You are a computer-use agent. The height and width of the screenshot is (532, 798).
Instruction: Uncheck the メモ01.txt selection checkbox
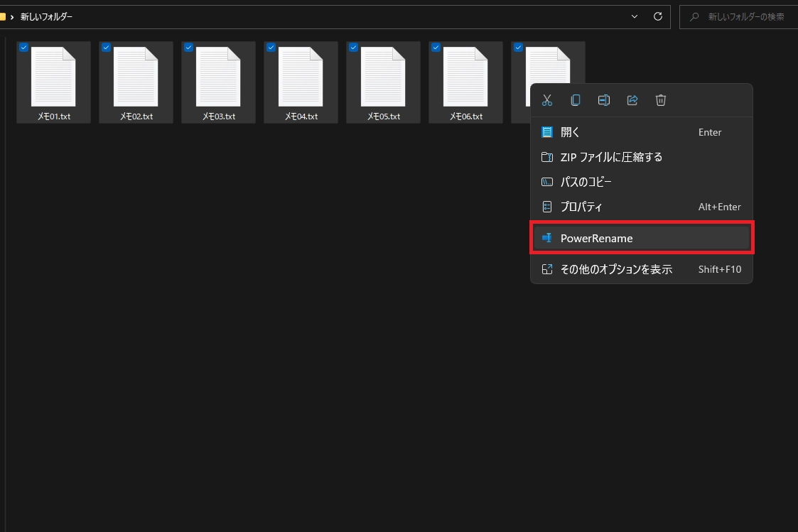tap(23, 48)
